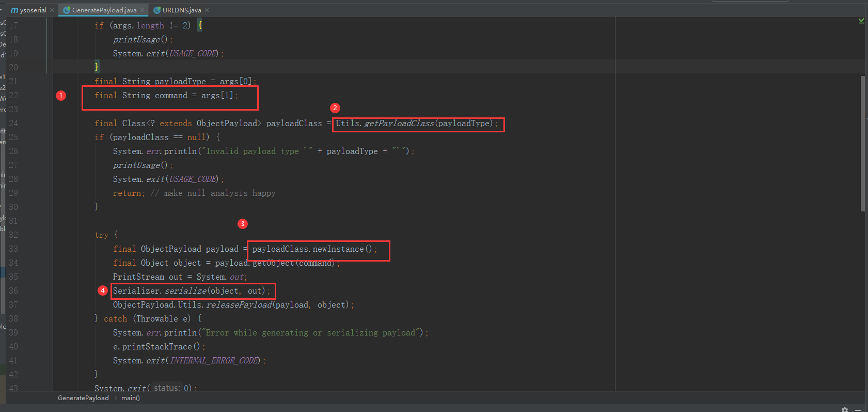The height and width of the screenshot is (412, 868).
Task: Open the tool window gear settings icon
Action: [845, 409]
